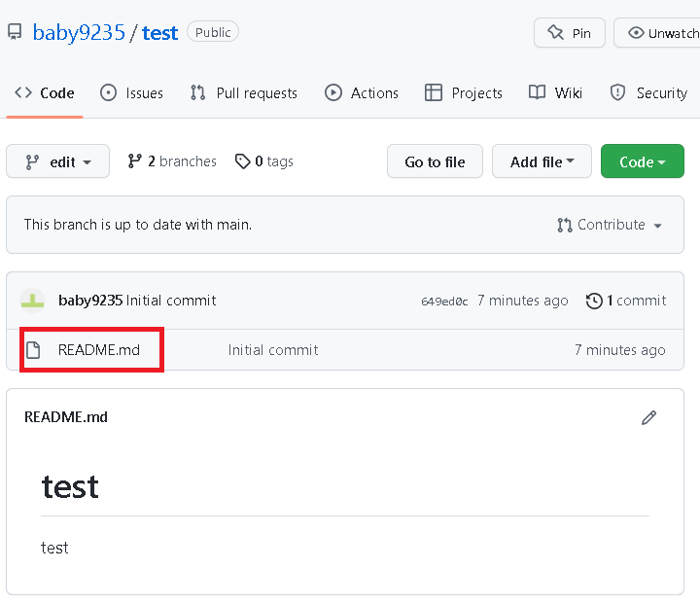Go to the Projects tab
The image size is (700, 605).
pos(464,92)
